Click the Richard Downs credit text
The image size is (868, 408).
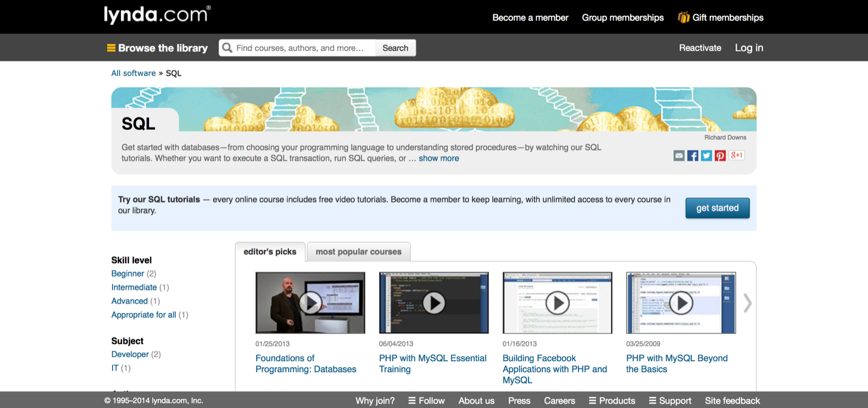point(725,137)
